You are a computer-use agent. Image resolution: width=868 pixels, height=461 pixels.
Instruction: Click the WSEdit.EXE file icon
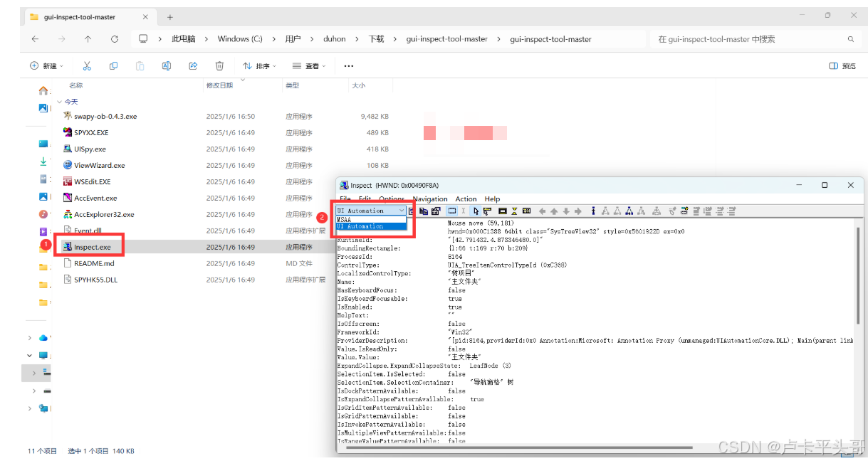click(x=68, y=181)
